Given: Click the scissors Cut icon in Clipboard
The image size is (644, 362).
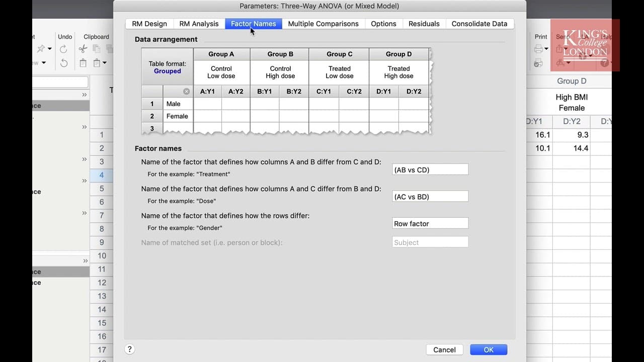Looking at the screenshot, I should (83, 49).
